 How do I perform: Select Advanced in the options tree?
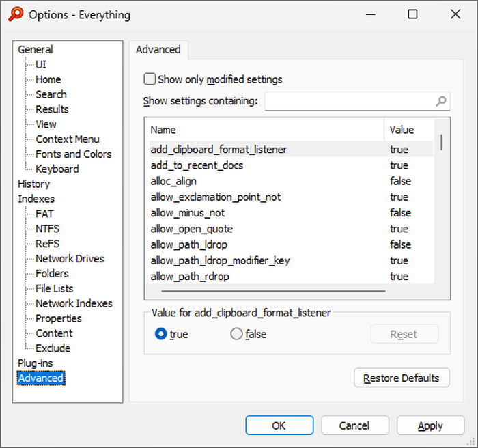point(41,378)
